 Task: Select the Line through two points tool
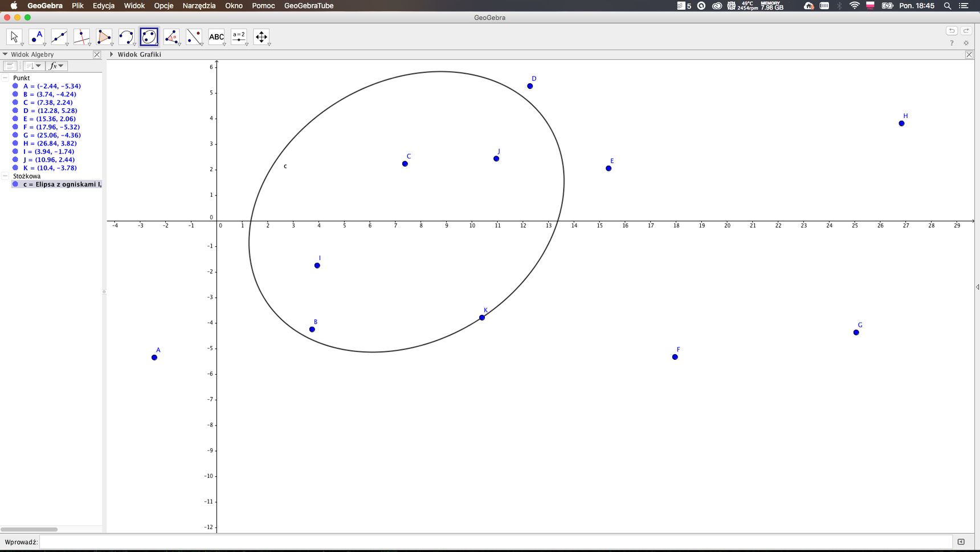coord(59,37)
